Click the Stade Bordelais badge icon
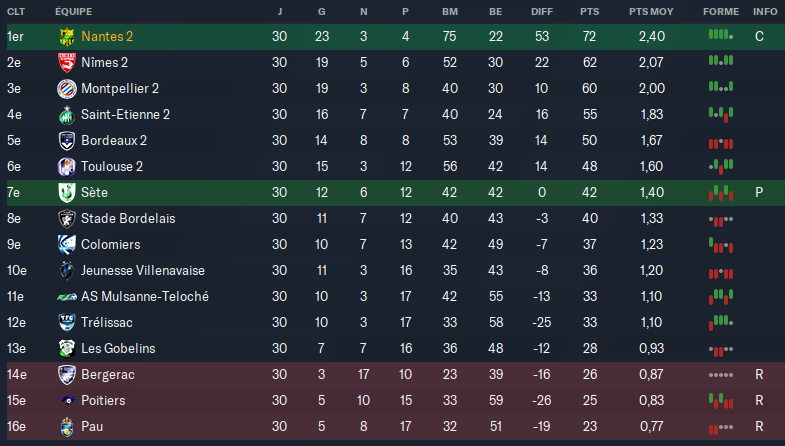 coord(66,218)
